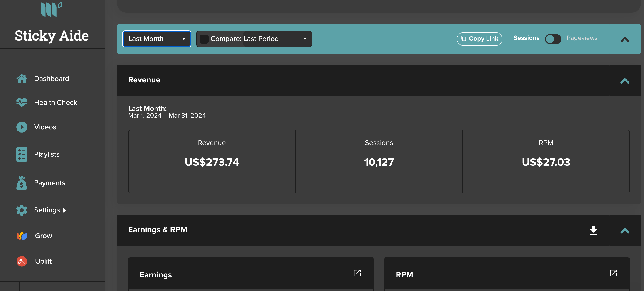Image resolution: width=644 pixels, height=291 pixels.
Task: Click the Dashboard house icon
Action: [22, 79]
